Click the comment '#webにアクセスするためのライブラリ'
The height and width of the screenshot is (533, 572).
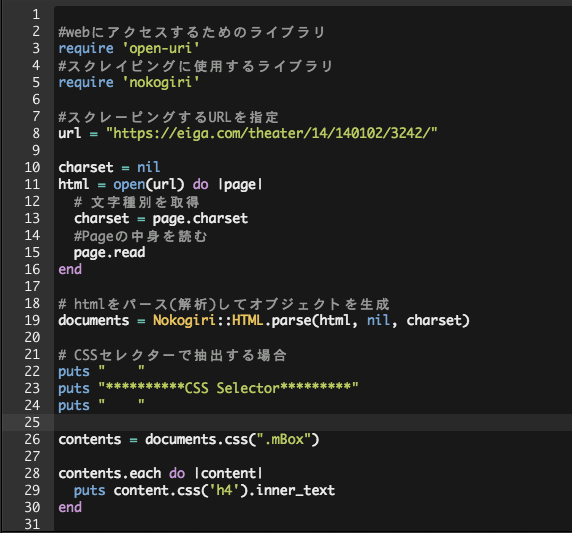[x=192, y=32]
